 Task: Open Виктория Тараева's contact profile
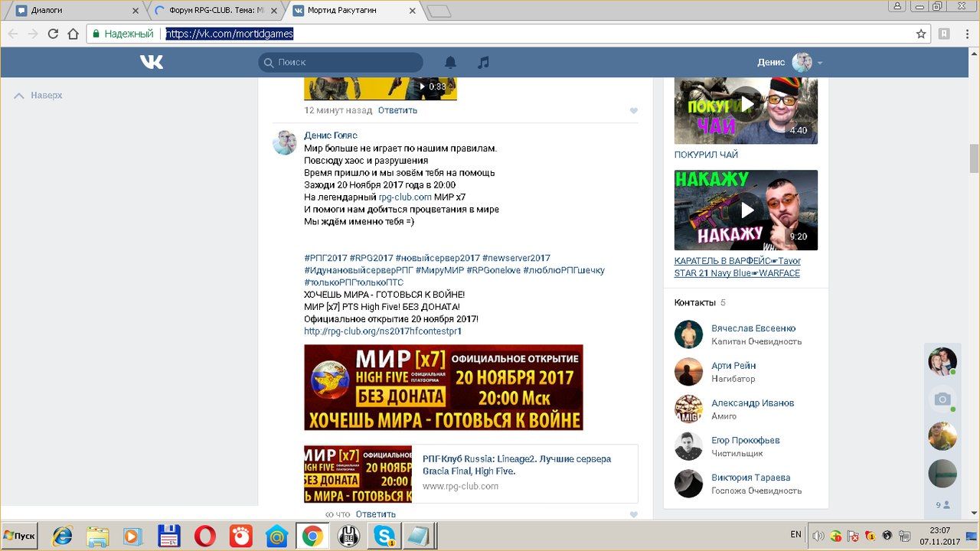click(751, 478)
